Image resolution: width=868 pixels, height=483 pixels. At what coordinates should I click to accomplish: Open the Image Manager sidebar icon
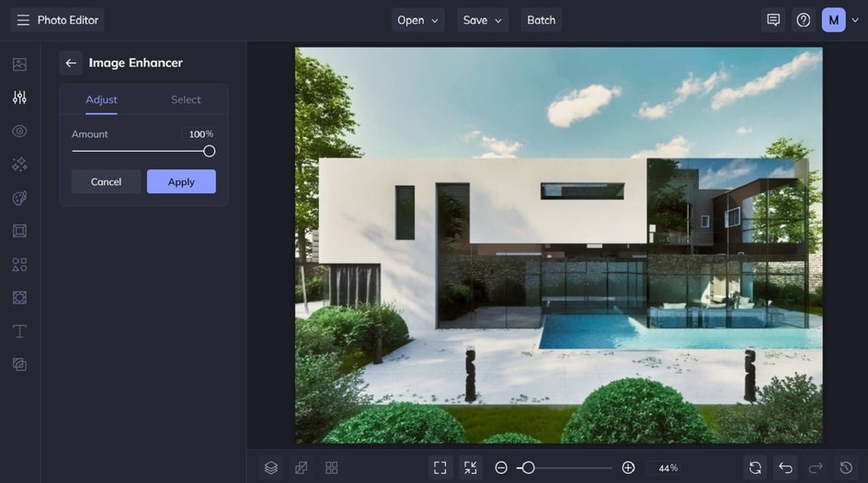click(x=19, y=64)
